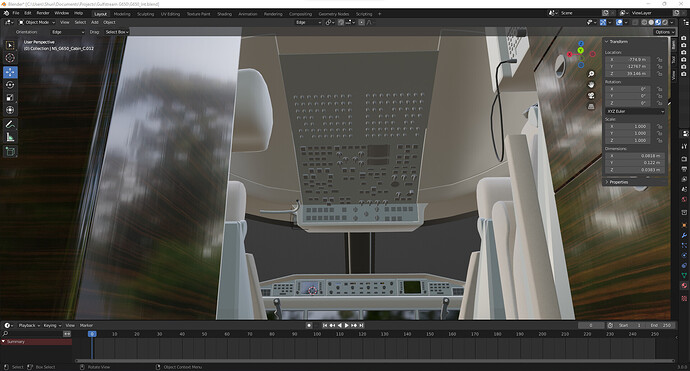Switch perspective/orthographic grid icon
Screen dimensions: 690x371
pyautogui.click(x=591, y=107)
